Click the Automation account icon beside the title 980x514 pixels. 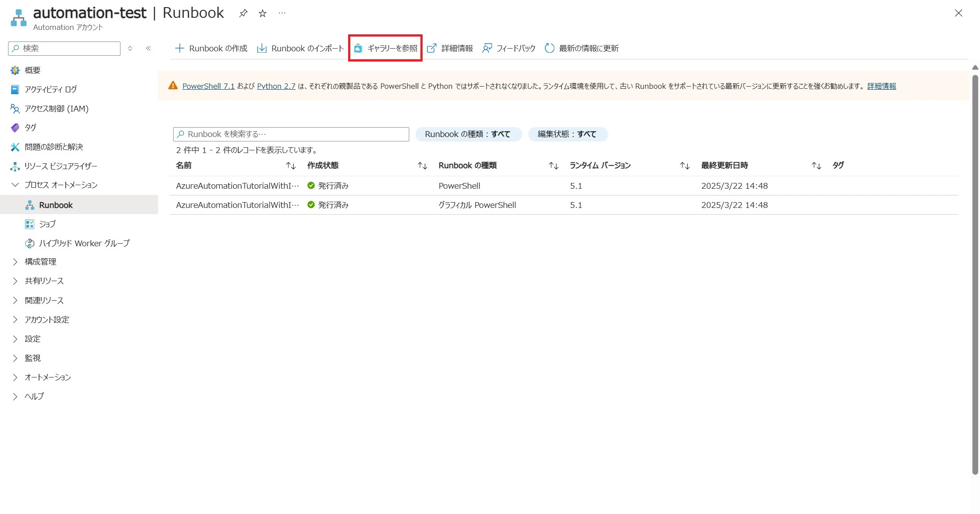pos(19,18)
